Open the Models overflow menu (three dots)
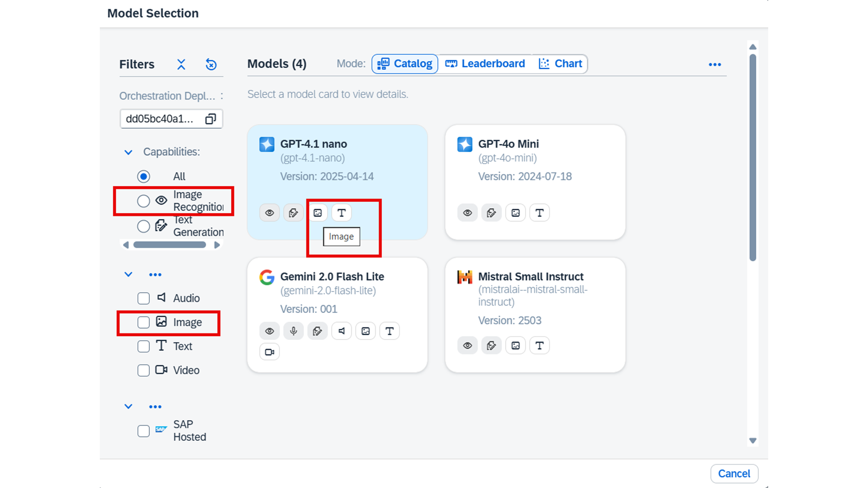Screen dimensions: 868x488 coord(714,65)
